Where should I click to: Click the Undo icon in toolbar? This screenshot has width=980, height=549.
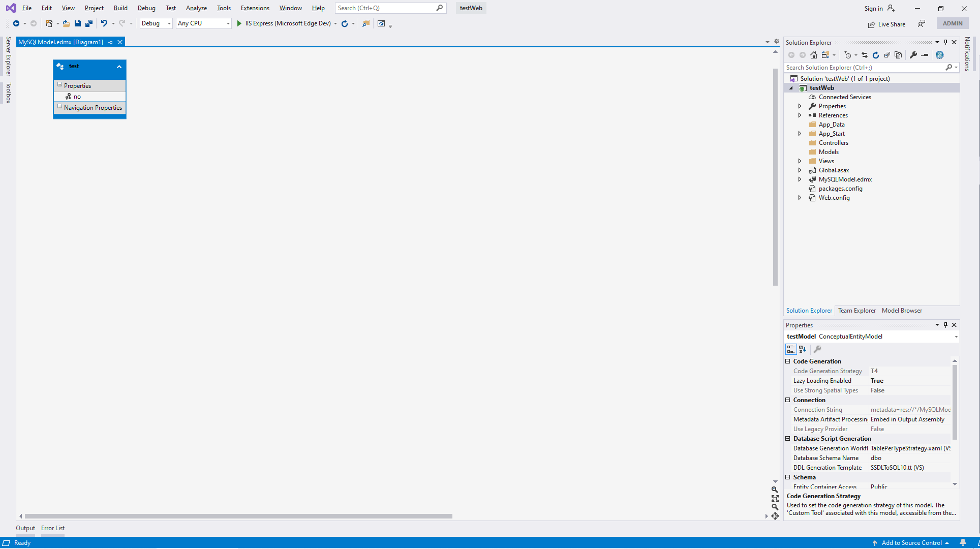tap(104, 23)
